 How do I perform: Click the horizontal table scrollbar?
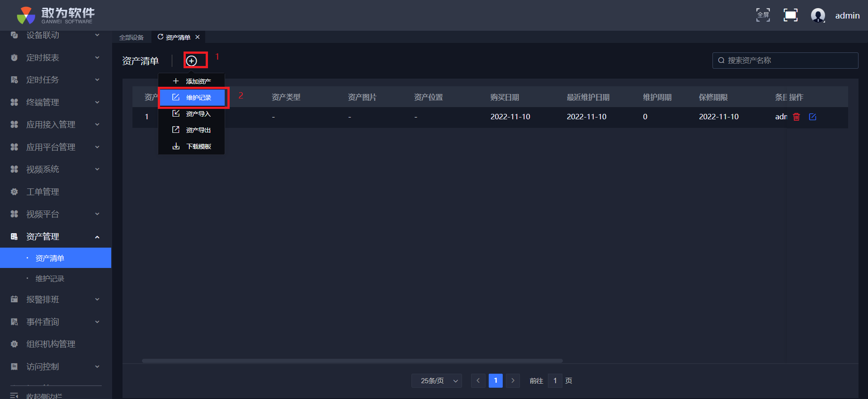pyautogui.click(x=352, y=361)
